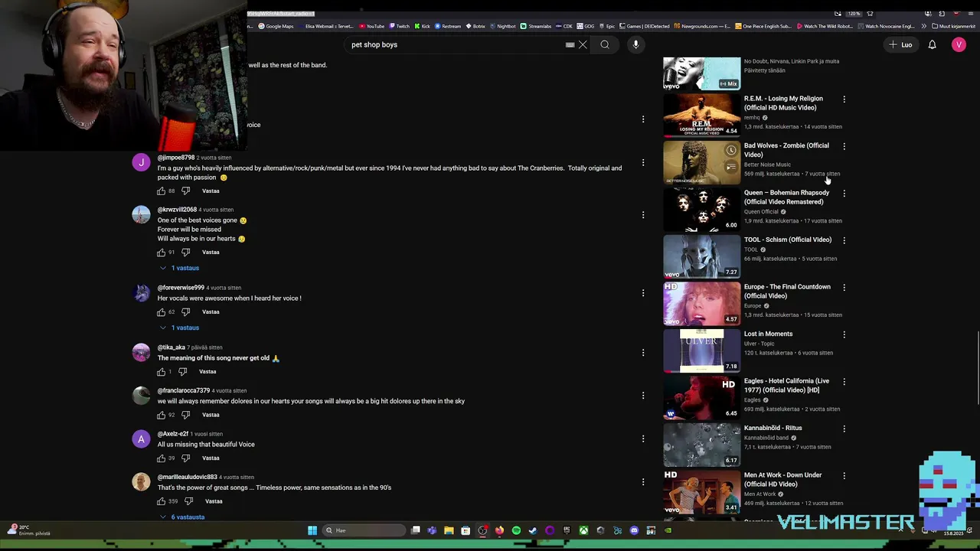
Task: Open Spotify from the taskbar
Action: coord(516,530)
